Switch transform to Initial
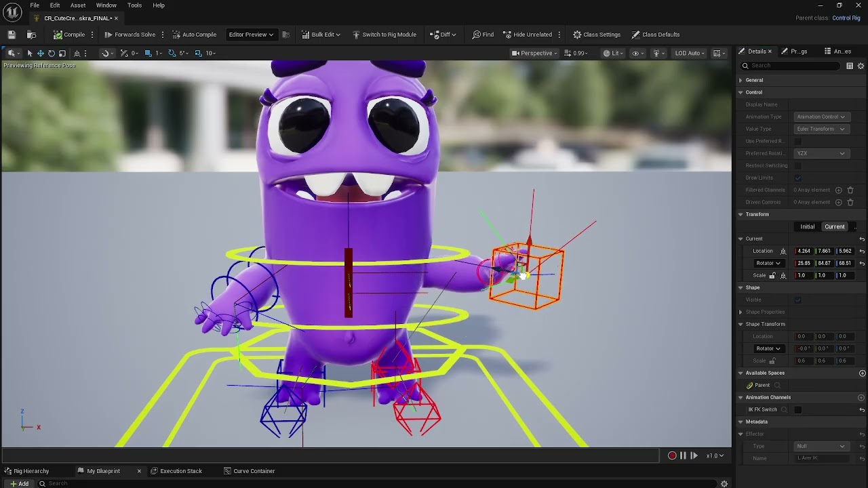 807,227
